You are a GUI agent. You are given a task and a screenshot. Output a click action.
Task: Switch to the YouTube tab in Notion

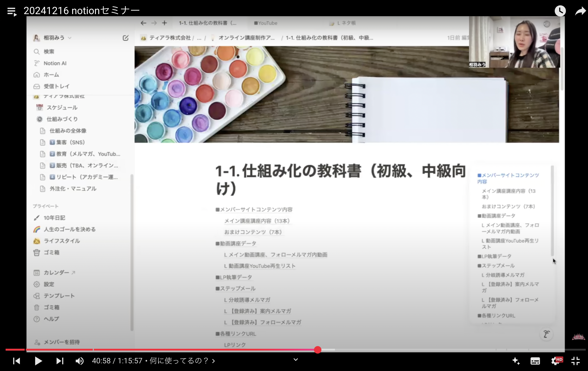pyautogui.click(x=266, y=23)
